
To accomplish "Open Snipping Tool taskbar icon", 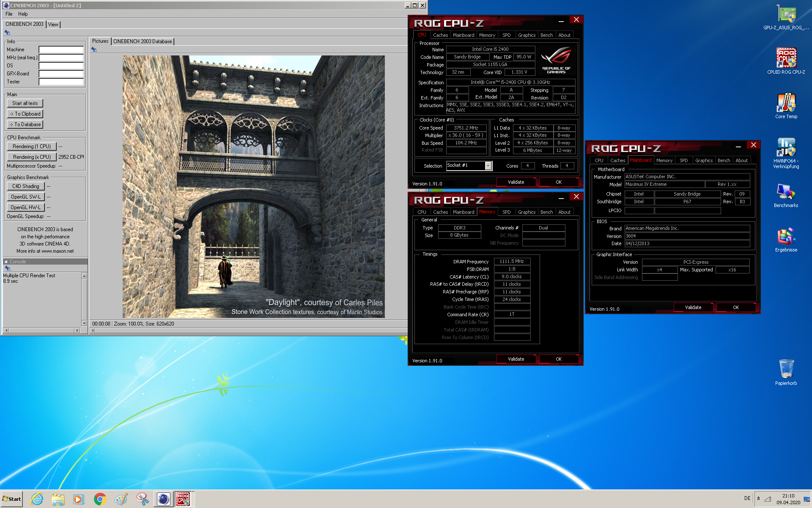I will pyautogui.click(x=142, y=499).
